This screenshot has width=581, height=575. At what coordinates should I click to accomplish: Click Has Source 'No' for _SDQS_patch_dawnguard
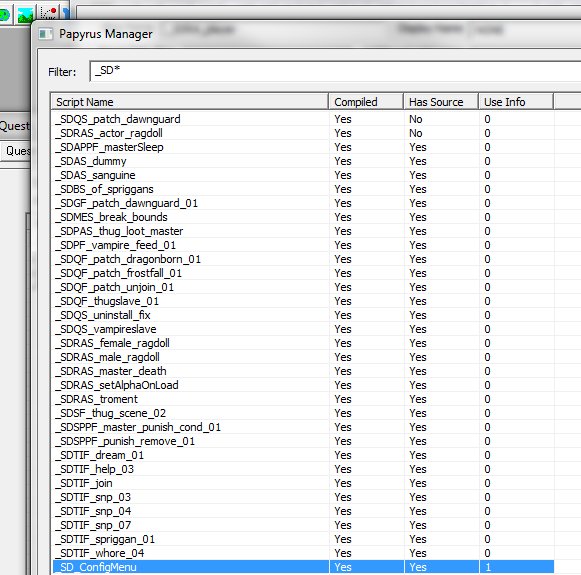(x=415, y=119)
